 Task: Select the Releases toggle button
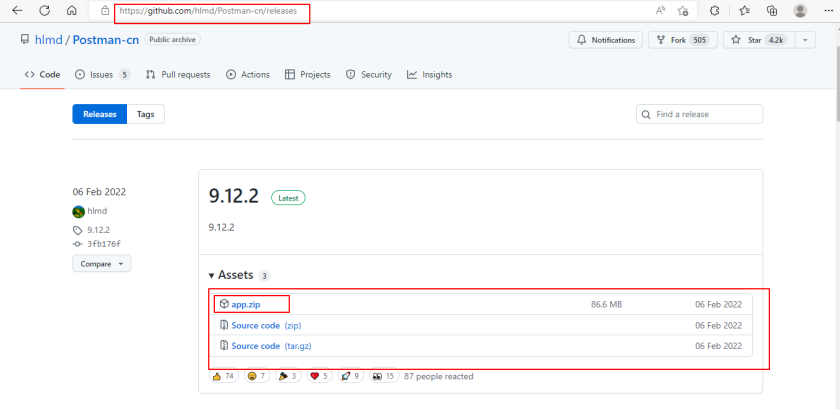coord(100,114)
